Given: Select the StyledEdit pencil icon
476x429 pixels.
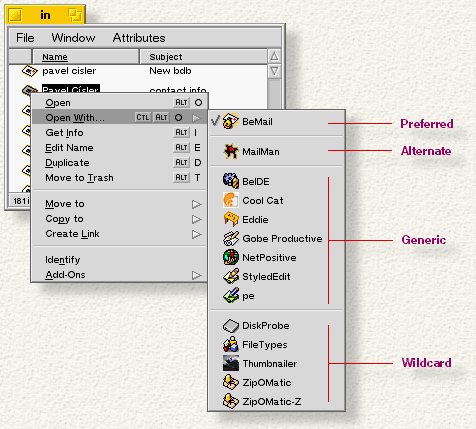Looking at the screenshot, I should point(231,276).
